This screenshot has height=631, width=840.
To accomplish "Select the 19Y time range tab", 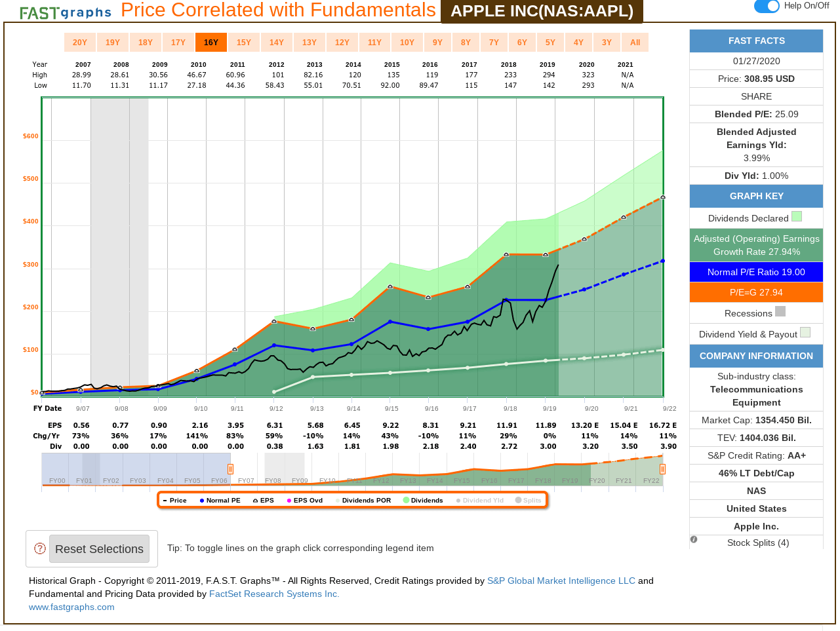I will pyautogui.click(x=113, y=43).
